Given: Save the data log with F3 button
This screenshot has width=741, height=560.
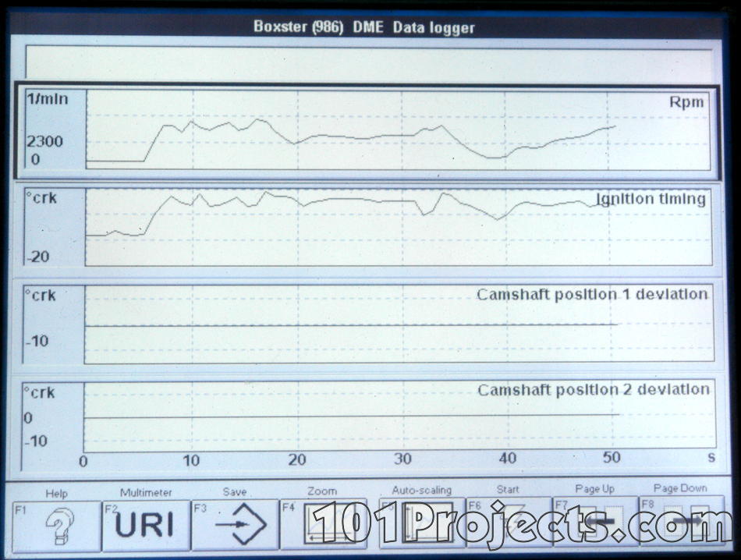Looking at the screenshot, I should pyautogui.click(x=235, y=523).
